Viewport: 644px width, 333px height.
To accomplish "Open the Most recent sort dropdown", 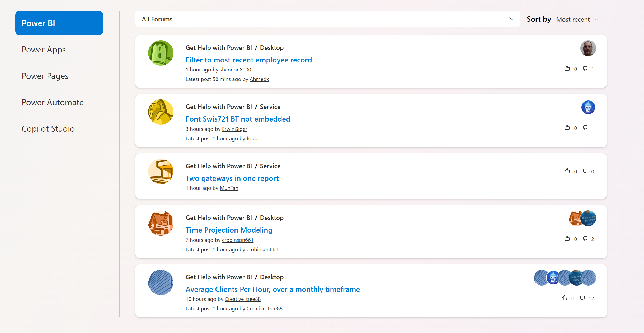I will [578, 20].
